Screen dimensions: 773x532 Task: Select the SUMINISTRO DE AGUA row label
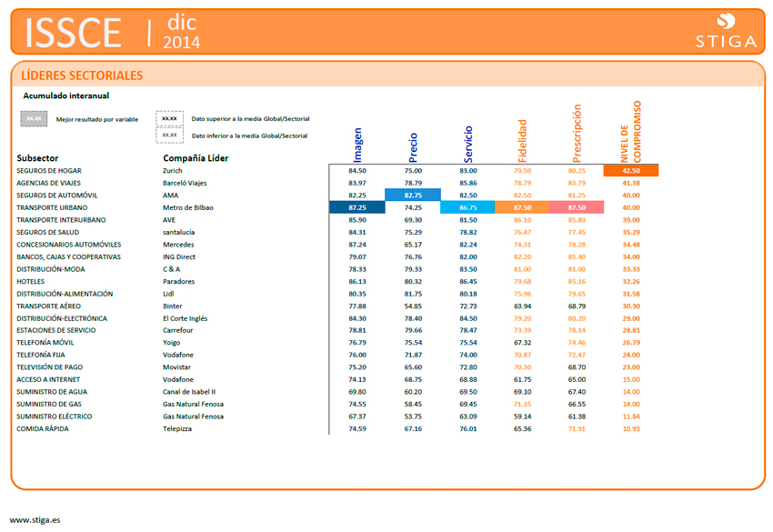(x=52, y=392)
